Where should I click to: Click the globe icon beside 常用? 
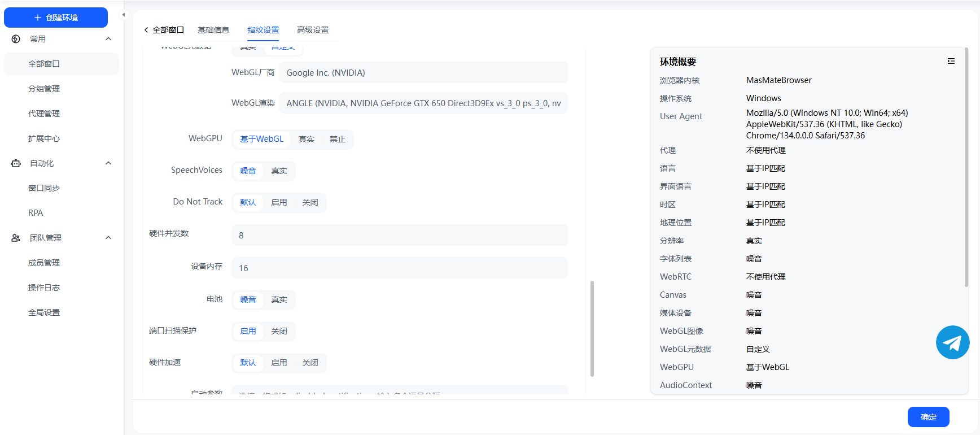[x=16, y=39]
